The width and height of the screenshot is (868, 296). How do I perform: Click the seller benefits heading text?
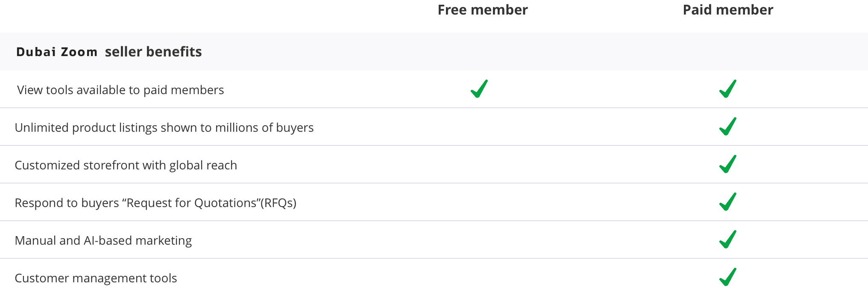(x=153, y=52)
